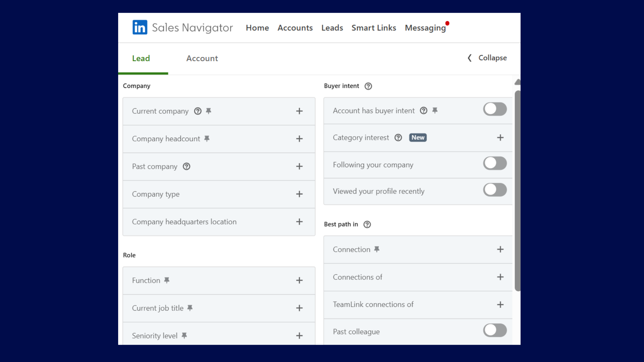Click the Company headquarters location label
The image size is (644, 362).
click(x=184, y=222)
